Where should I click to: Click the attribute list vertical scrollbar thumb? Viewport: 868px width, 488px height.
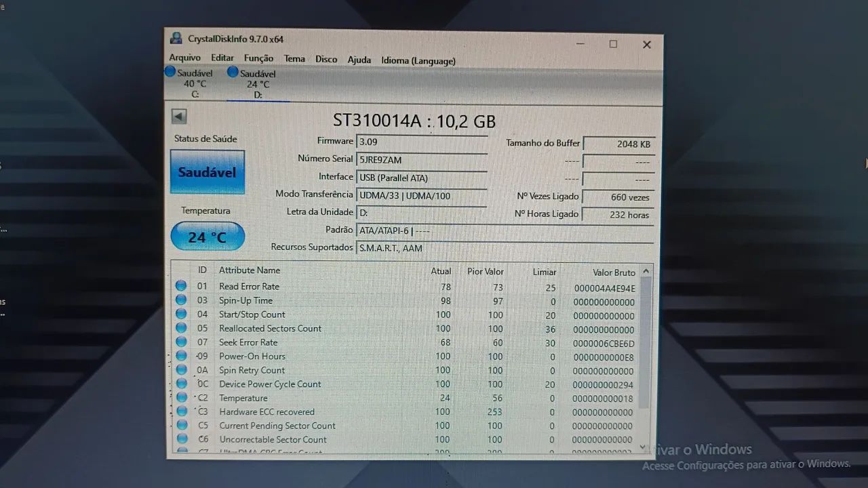click(646, 342)
